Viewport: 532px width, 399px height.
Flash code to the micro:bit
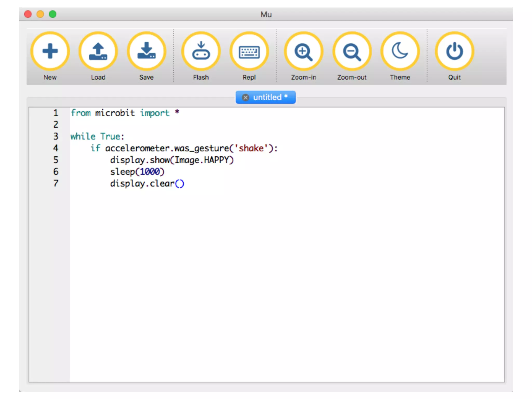tap(201, 51)
